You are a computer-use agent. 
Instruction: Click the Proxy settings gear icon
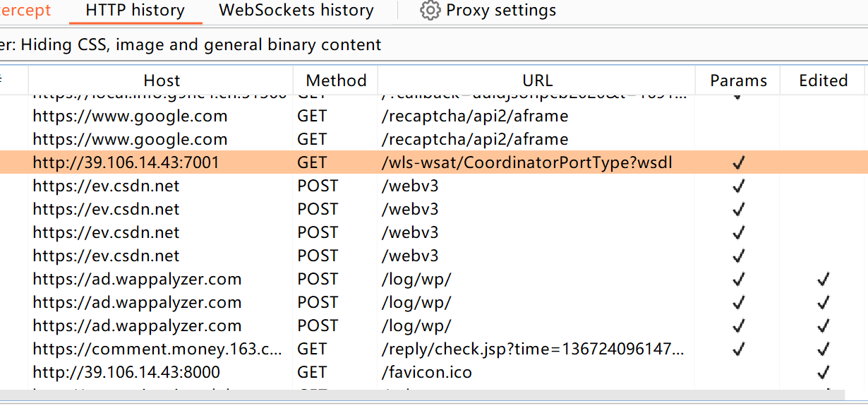pos(430,11)
